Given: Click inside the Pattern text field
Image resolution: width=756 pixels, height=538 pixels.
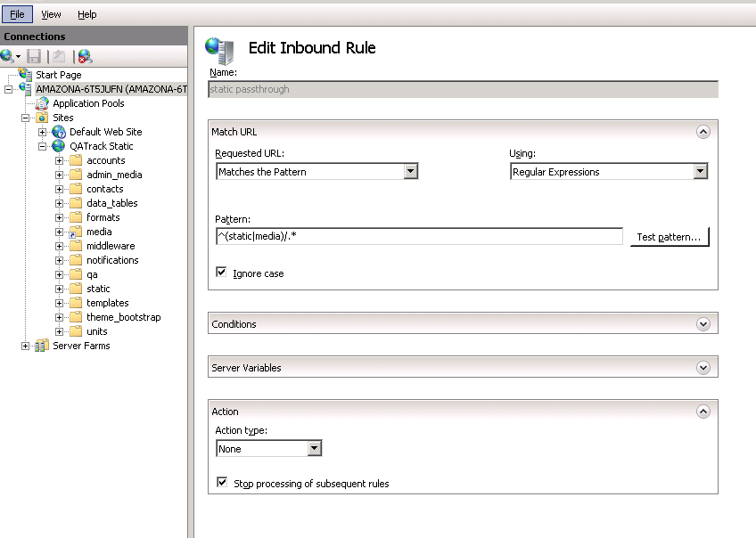Looking at the screenshot, I should (419, 236).
